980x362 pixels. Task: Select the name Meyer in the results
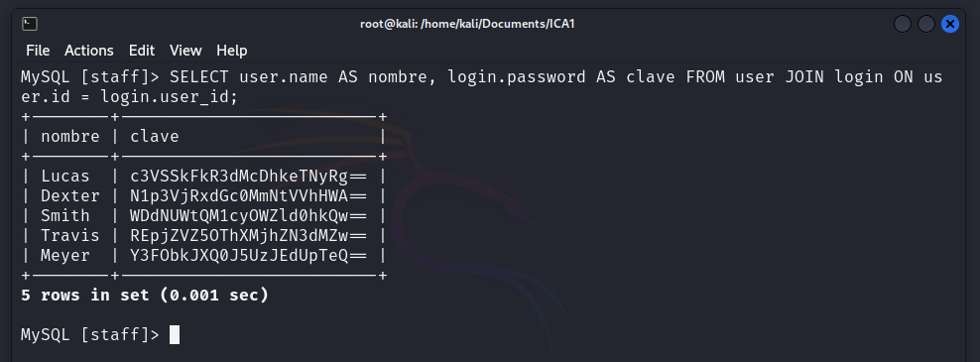pos(65,256)
